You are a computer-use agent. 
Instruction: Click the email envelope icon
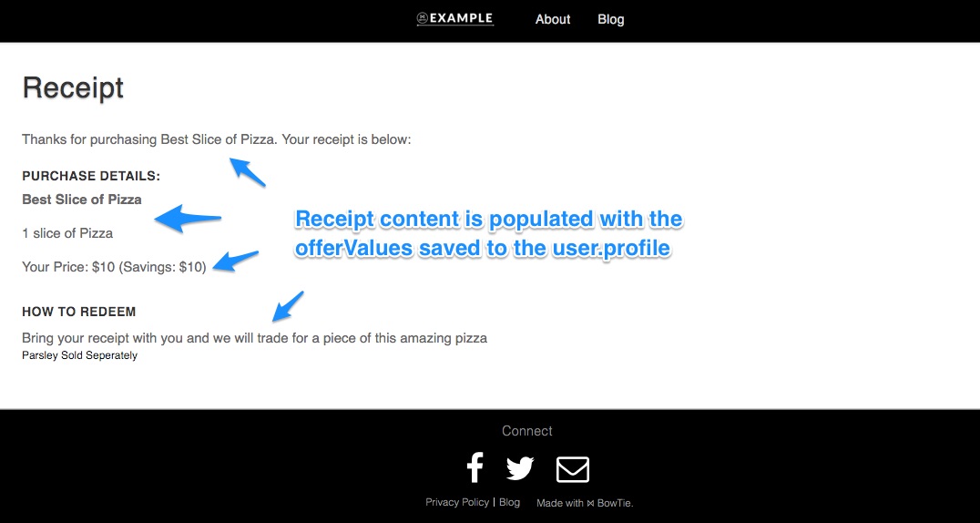pos(573,469)
